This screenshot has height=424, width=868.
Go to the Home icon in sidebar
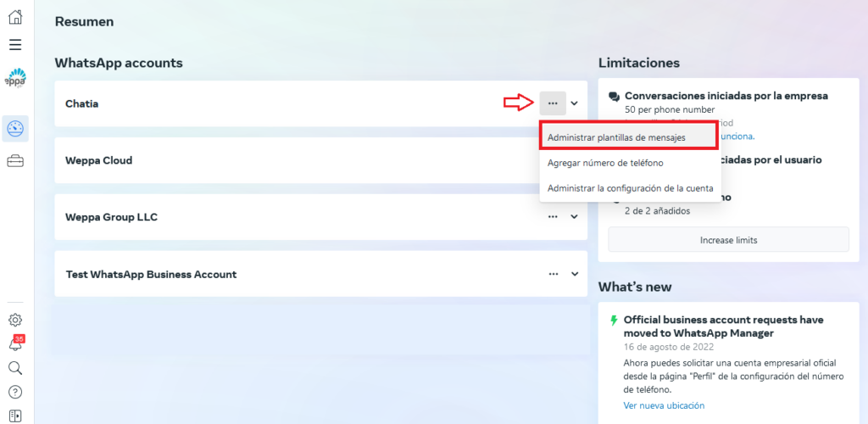pos(15,17)
